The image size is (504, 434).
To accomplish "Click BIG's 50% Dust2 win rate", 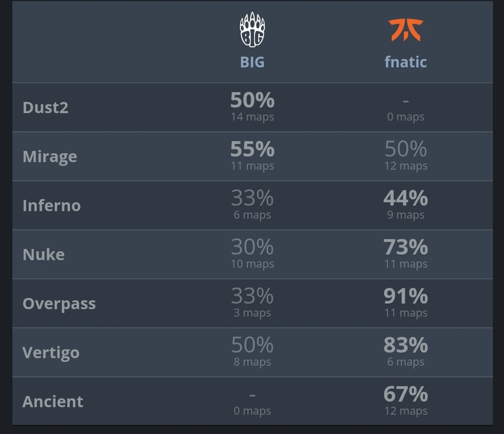I will click(x=252, y=100).
